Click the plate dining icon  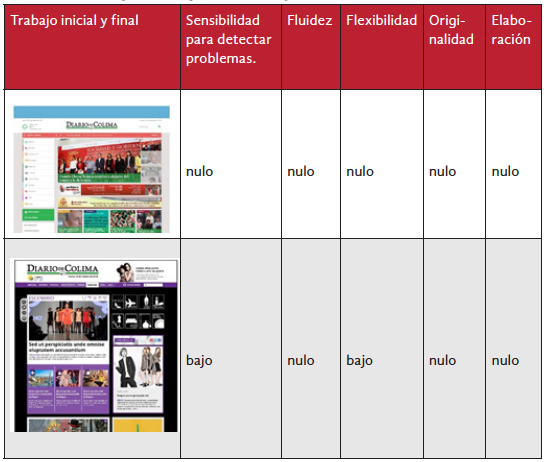click(158, 321)
